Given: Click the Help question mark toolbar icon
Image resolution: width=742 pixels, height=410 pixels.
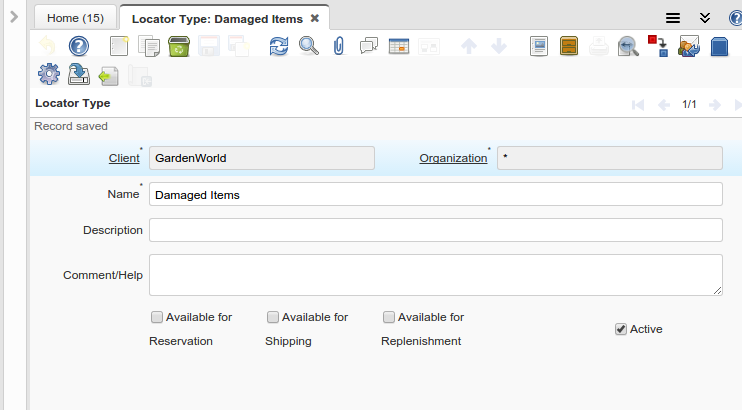Looking at the screenshot, I should click(x=79, y=46).
